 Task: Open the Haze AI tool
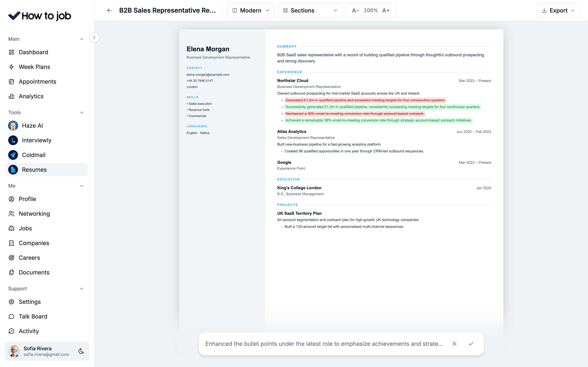(x=46, y=125)
